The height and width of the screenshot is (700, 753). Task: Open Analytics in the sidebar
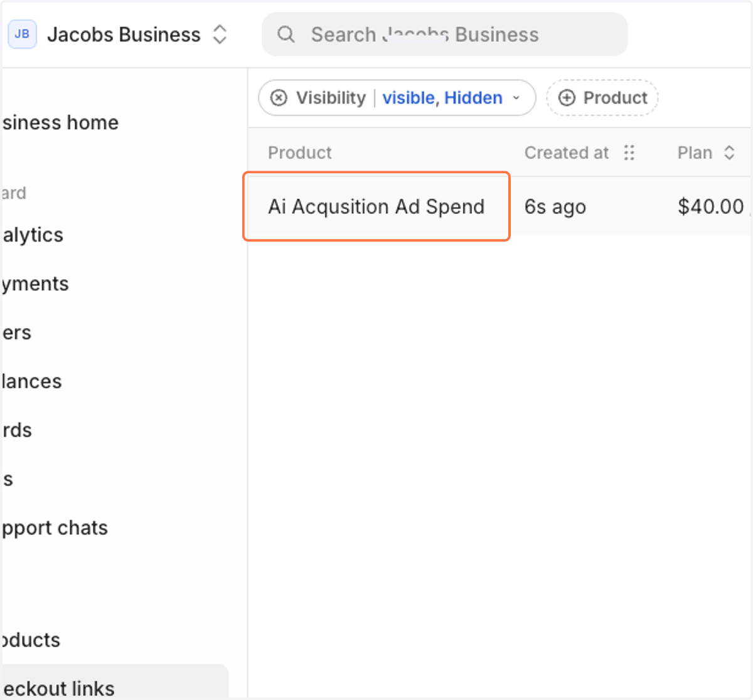click(32, 235)
